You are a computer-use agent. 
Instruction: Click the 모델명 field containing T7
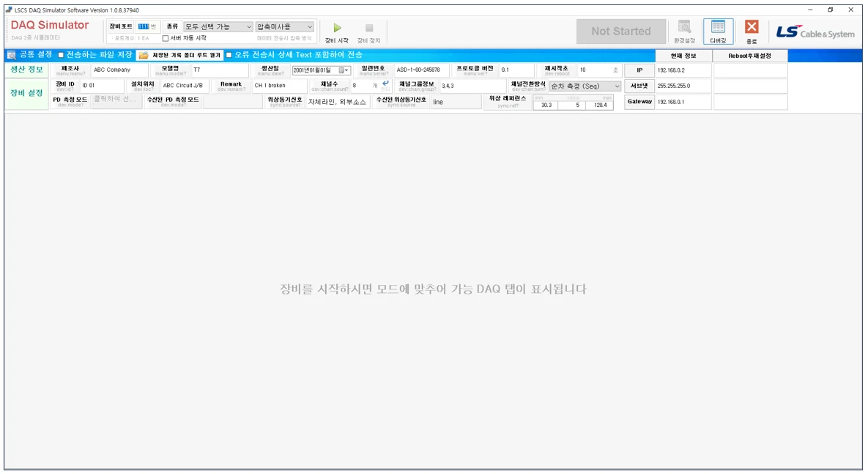[x=220, y=70]
